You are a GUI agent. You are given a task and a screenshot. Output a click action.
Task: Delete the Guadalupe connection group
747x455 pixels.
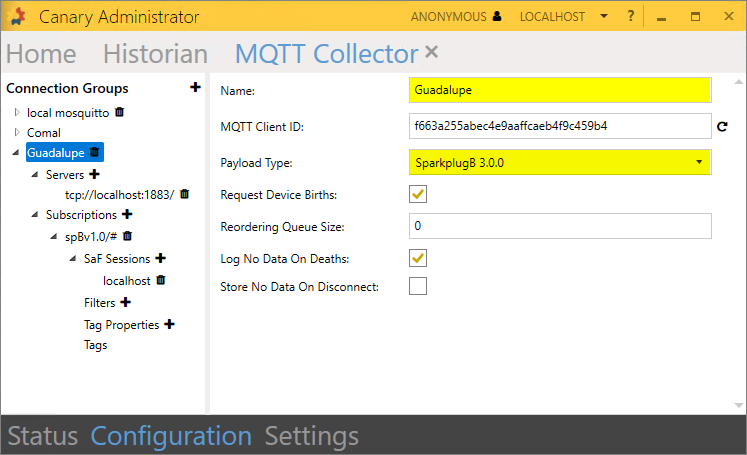[95, 152]
